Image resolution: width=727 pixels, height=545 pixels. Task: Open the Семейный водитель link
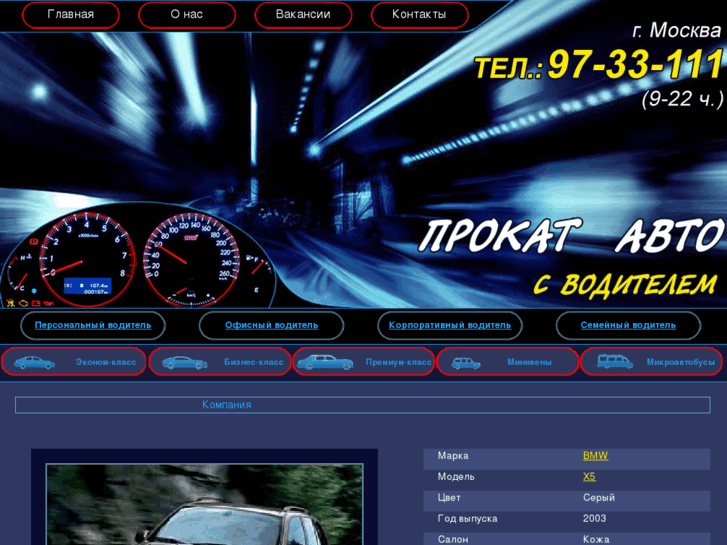point(628,325)
